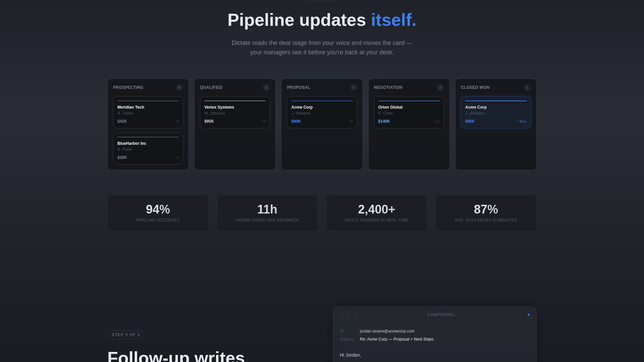Click the $140K amount on Orion Global

click(x=384, y=121)
